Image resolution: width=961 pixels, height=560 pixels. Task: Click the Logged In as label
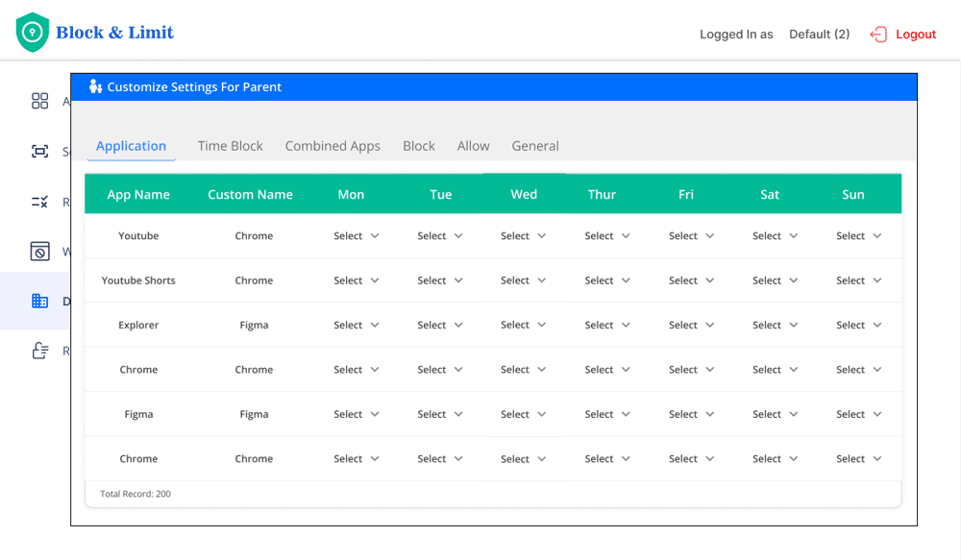736,35
